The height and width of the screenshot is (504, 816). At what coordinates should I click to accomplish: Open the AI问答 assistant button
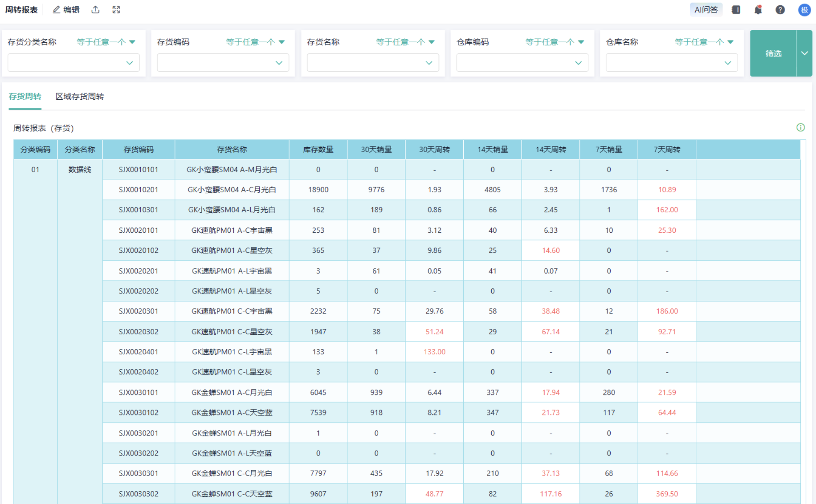coord(706,10)
